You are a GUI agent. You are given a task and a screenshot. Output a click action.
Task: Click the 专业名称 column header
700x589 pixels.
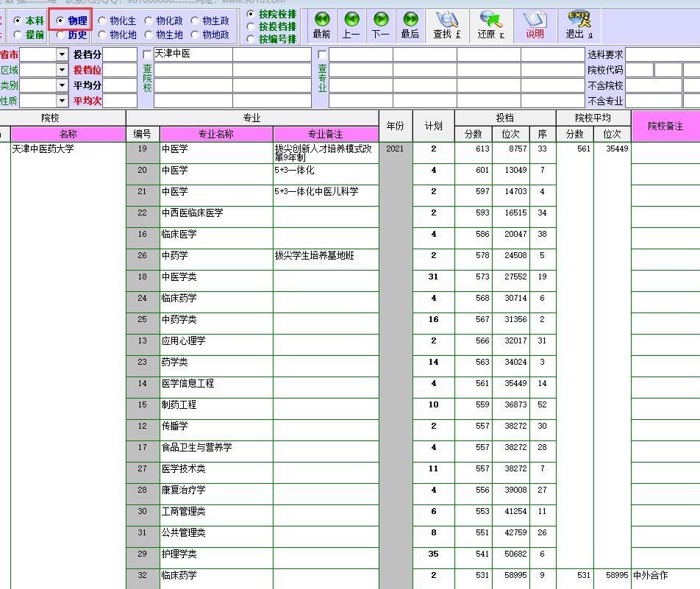point(216,135)
